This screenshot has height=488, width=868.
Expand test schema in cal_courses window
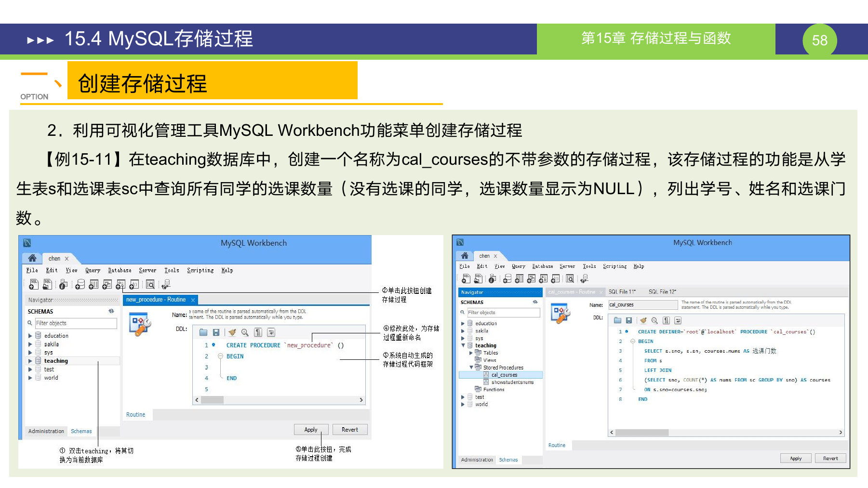click(x=463, y=397)
